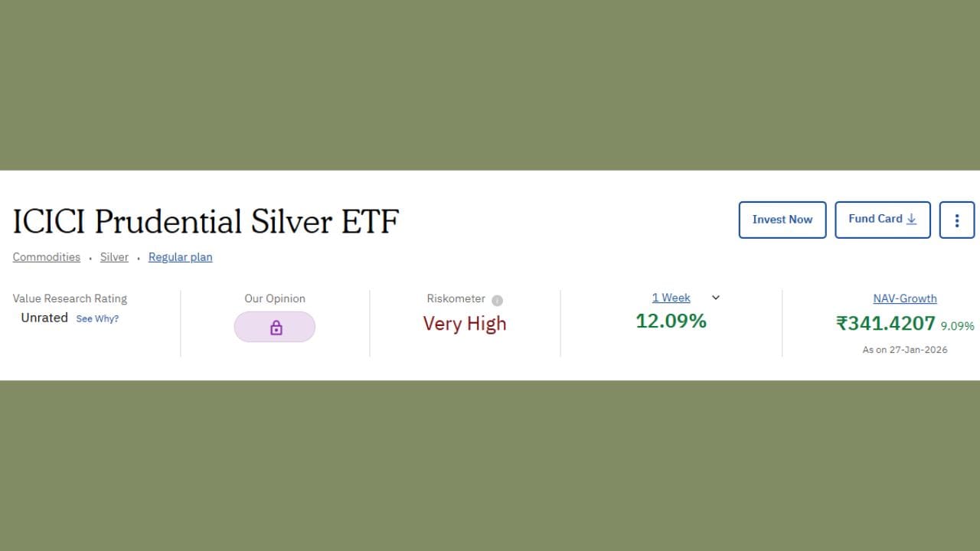Open the kebab menu beside Fund Card
Viewport: 980px width, 551px height.
(956, 220)
